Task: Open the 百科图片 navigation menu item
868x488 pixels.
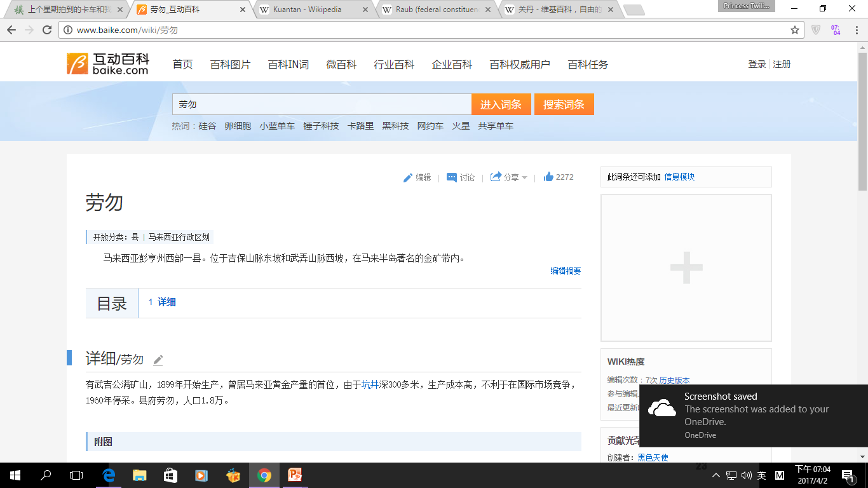Action: pos(230,65)
